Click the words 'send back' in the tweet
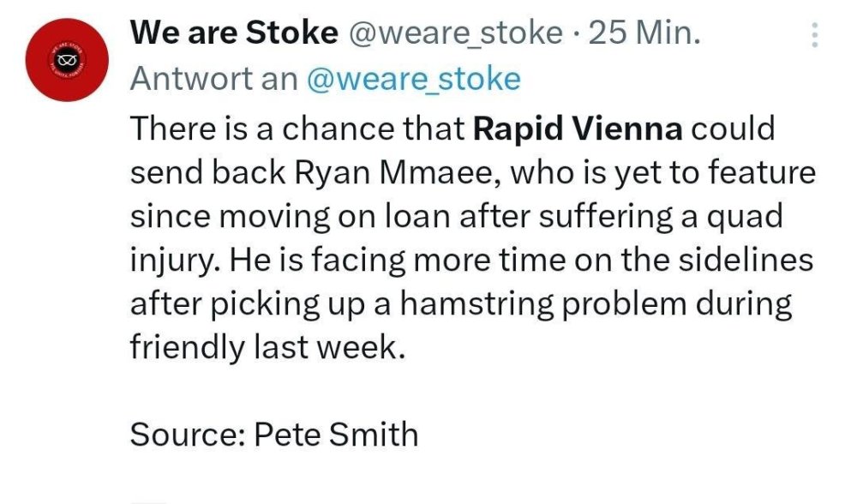The width and height of the screenshot is (857, 504). click(x=206, y=172)
